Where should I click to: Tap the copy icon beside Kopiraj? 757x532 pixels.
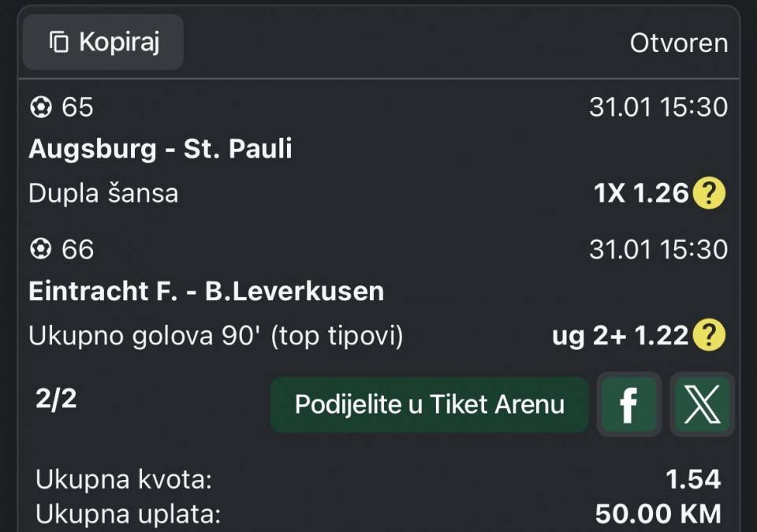(x=59, y=43)
